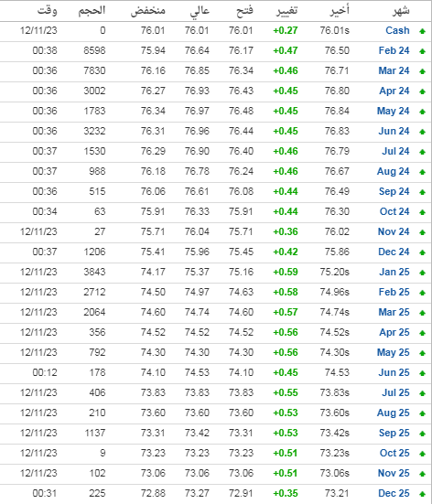432x504 pixels.
Task: Click the +0.59 change value for Jan 25
Action: [x=286, y=272]
